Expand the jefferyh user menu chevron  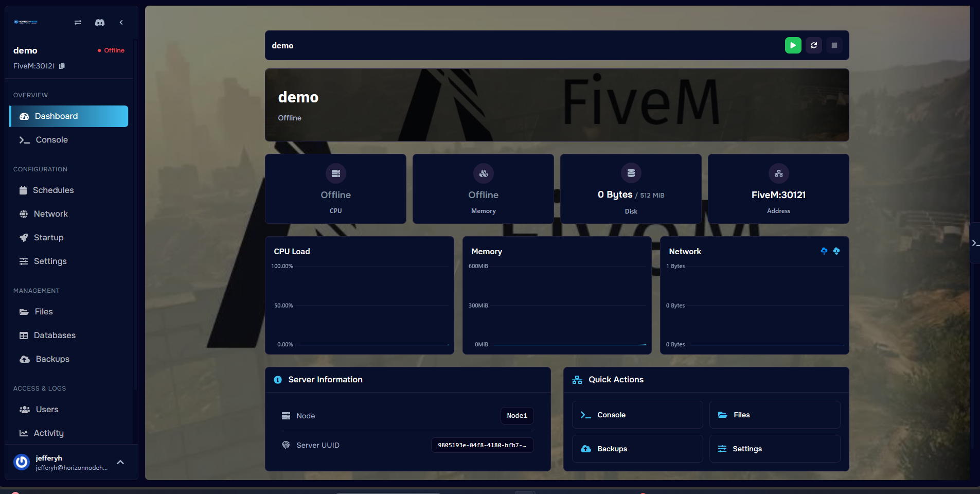[x=120, y=462]
